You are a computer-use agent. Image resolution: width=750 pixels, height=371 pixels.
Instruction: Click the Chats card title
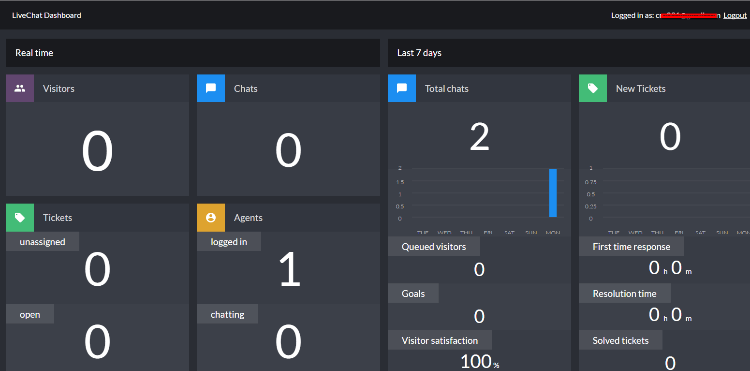245,88
